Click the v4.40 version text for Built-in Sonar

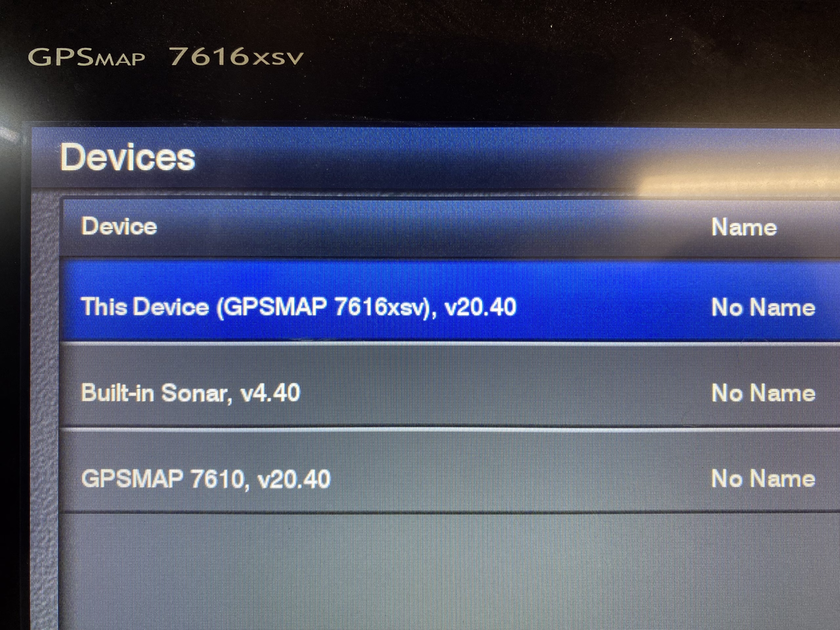pos(270,393)
